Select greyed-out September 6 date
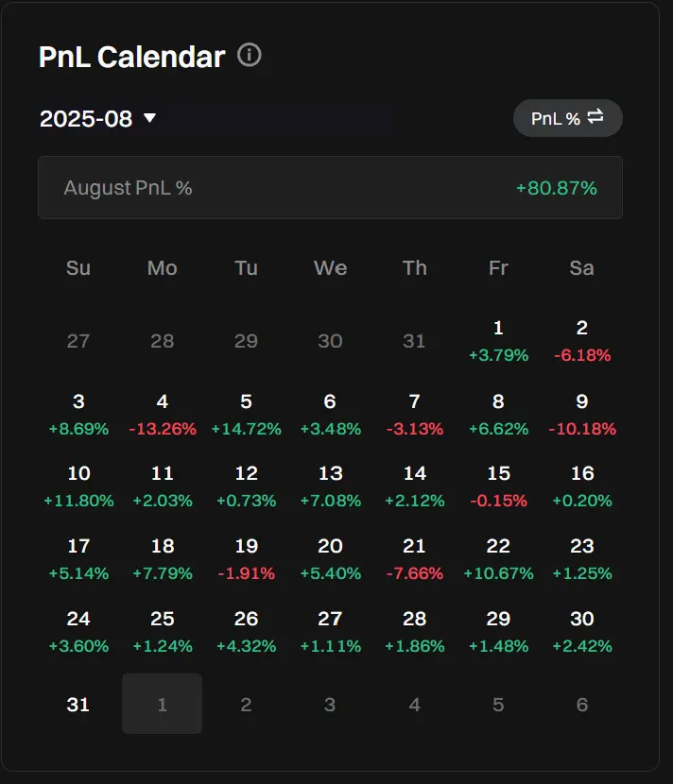The image size is (673, 784). pos(582,705)
